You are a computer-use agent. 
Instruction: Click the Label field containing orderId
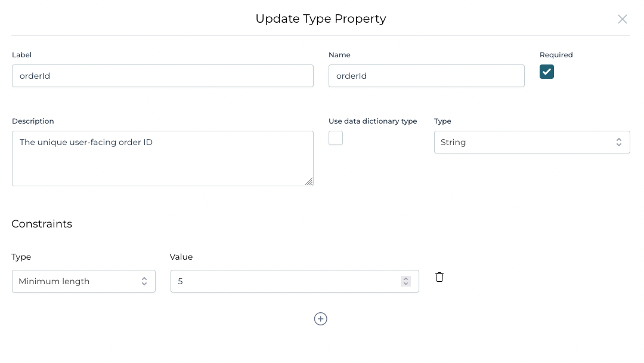click(x=162, y=76)
